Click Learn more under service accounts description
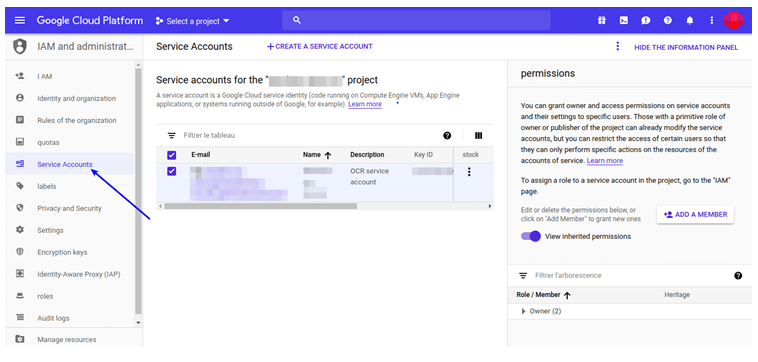Viewport: 758px width, 362px height. click(364, 104)
